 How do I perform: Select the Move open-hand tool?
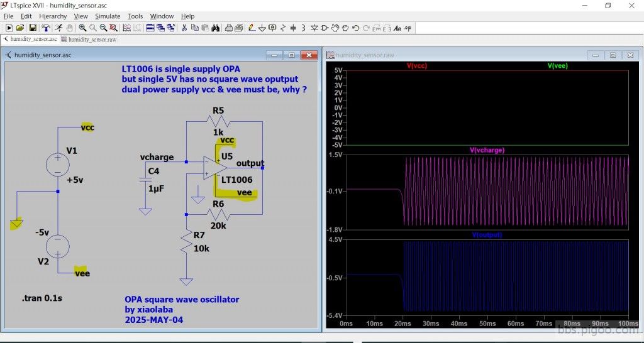335,28
